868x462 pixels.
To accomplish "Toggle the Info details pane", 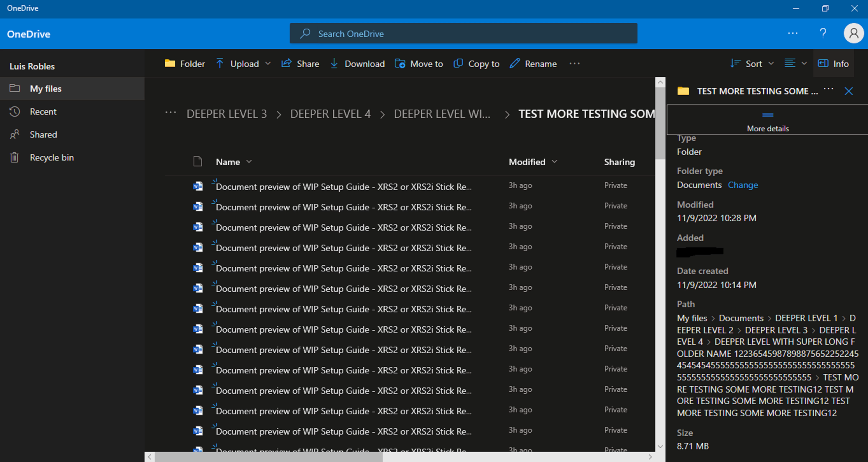I will 833,63.
